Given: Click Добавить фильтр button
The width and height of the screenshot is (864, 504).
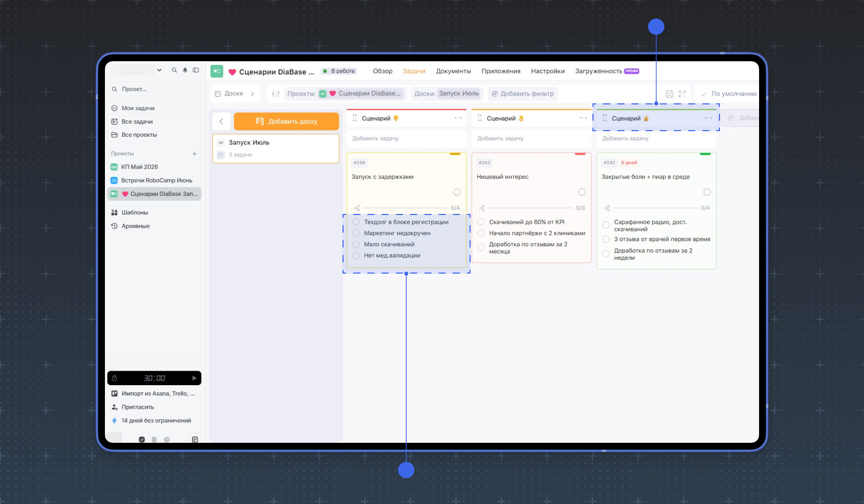Looking at the screenshot, I should point(523,94).
